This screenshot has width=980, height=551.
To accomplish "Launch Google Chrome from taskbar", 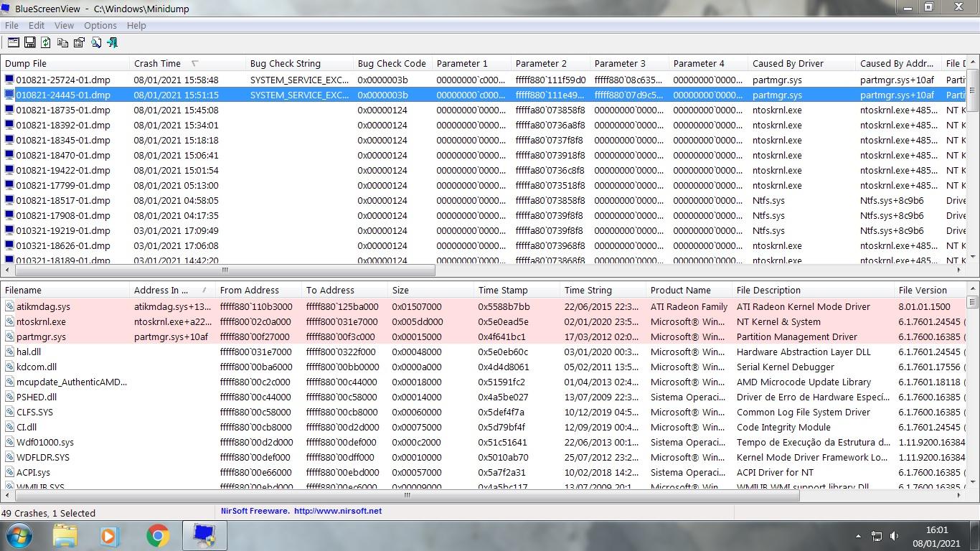I will pyautogui.click(x=158, y=535).
